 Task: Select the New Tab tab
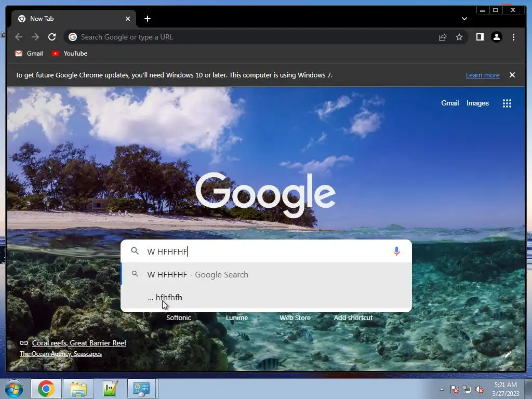74,19
